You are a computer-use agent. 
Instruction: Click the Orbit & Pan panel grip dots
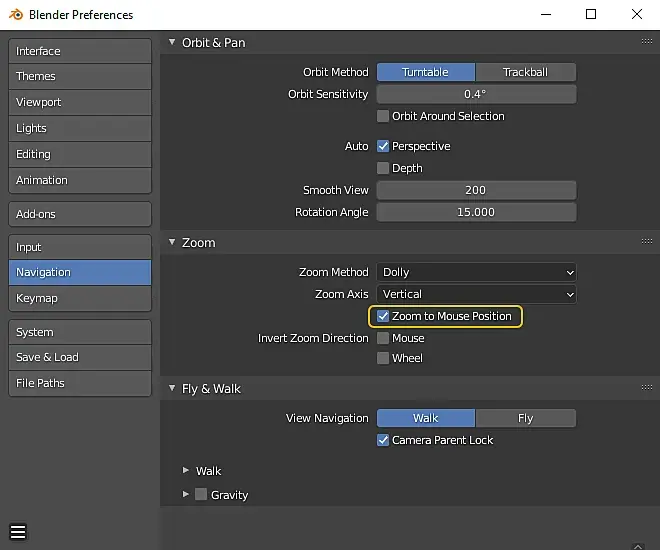[x=647, y=42]
